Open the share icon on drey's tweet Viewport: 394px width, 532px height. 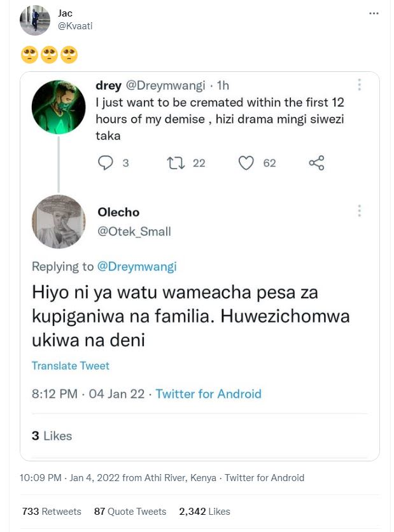pyautogui.click(x=316, y=162)
